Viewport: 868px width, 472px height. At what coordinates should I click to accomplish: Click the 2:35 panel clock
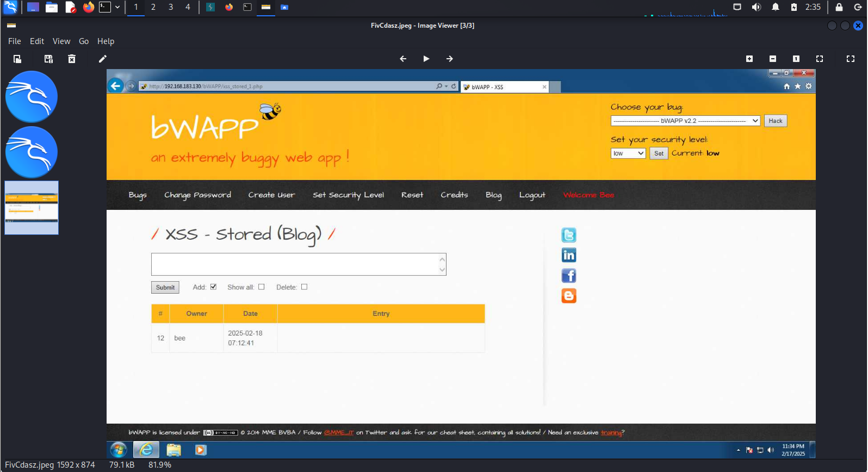[x=813, y=7]
